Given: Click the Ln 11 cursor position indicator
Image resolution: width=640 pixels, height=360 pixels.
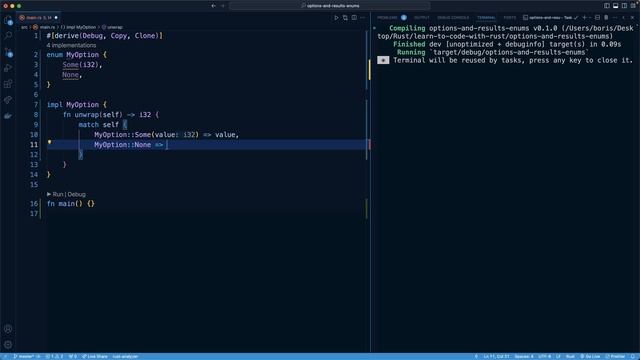Looking at the screenshot, I should [496, 356].
